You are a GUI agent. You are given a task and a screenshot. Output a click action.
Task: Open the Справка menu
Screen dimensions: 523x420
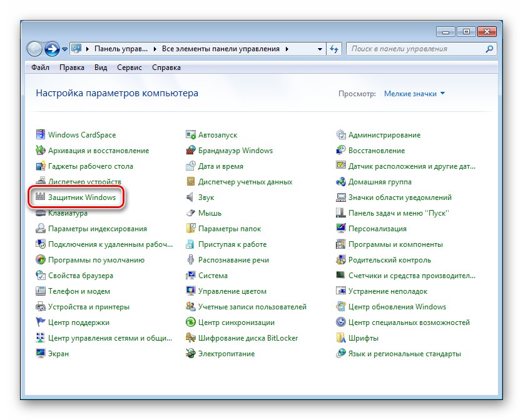point(166,67)
